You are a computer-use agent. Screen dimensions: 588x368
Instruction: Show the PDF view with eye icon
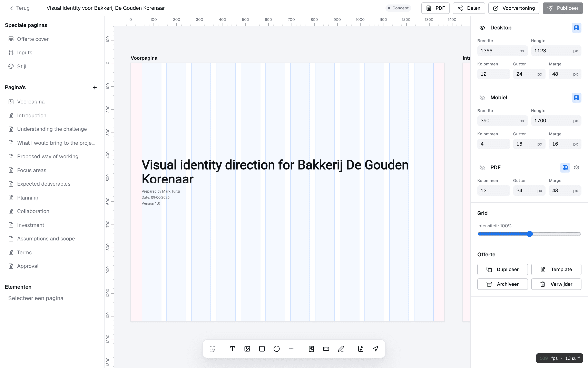pos(482,167)
